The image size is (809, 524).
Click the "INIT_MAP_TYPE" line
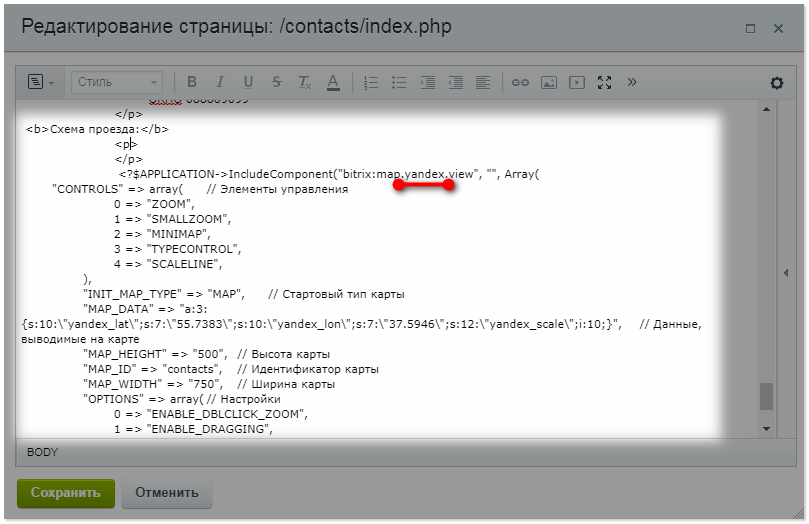click(244, 294)
